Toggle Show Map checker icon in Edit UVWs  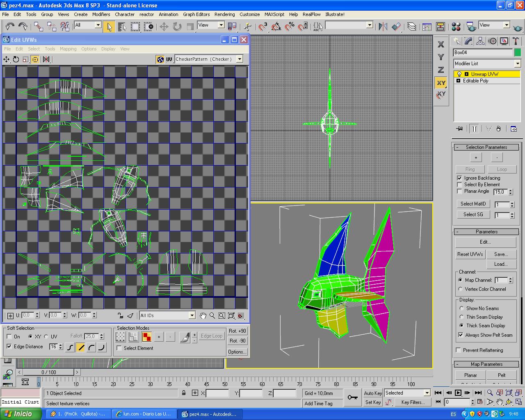tap(160, 59)
